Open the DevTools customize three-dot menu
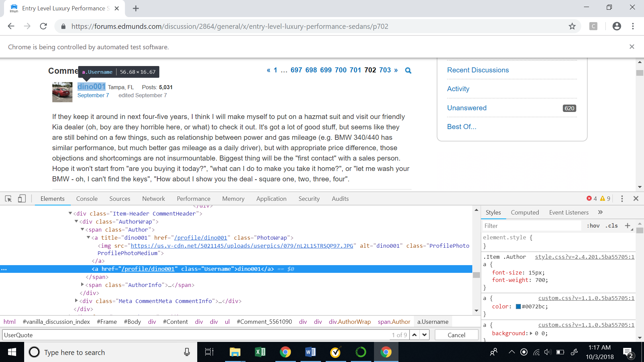644x362 pixels. point(622,199)
